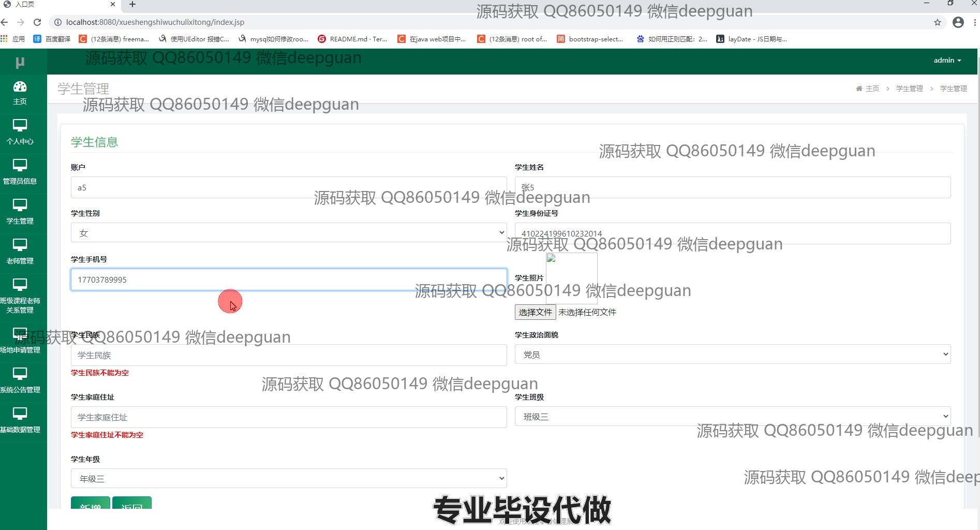Image resolution: width=980 pixels, height=530 pixels.
Task: Open the 学生年级 dropdown
Action: point(288,479)
